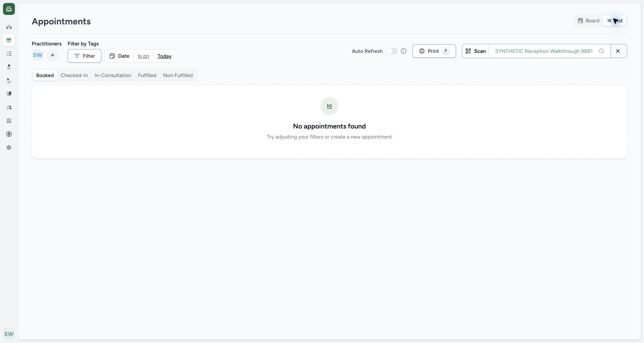Open the doctor practitioner sidebar icon
This screenshot has height=343, width=644.
pyautogui.click(x=9, y=67)
